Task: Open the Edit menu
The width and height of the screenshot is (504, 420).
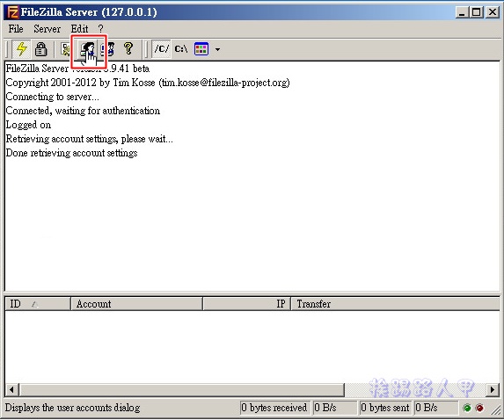Action: [79, 29]
